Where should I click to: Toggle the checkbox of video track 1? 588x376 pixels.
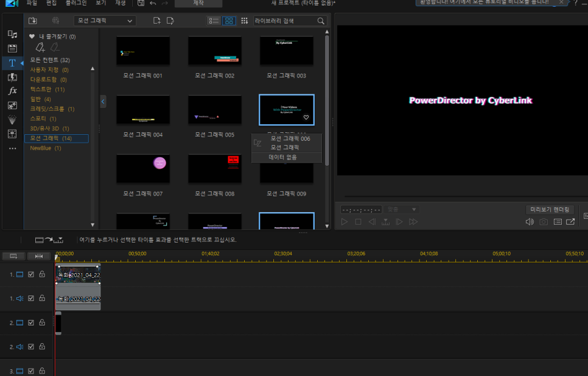pos(31,274)
